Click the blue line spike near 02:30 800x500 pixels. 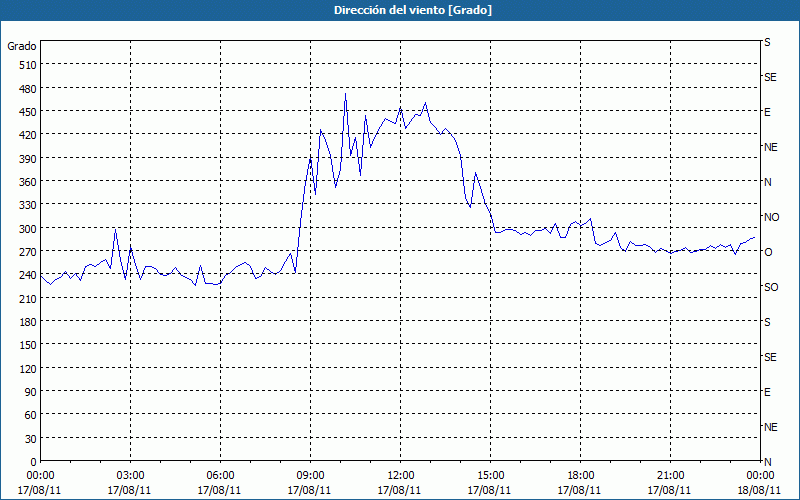click(115, 230)
